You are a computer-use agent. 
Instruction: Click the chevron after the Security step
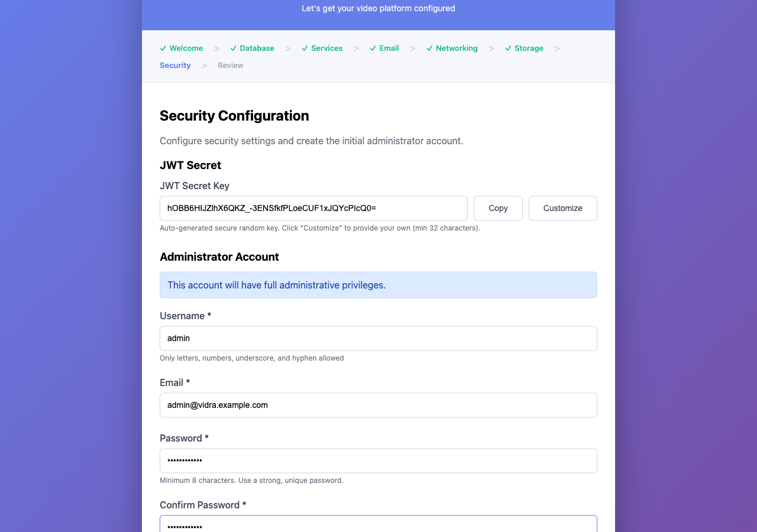click(x=204, y=65)
